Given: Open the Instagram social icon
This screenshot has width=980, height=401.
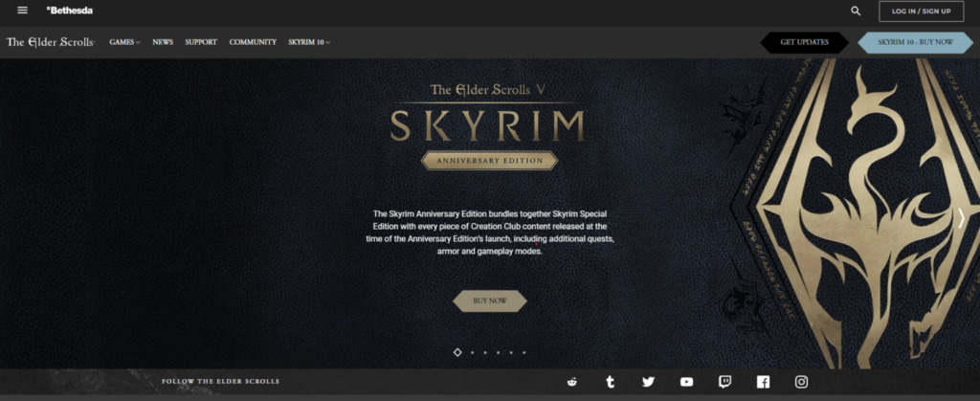Looking at the screenshot, I should point(801,382).
